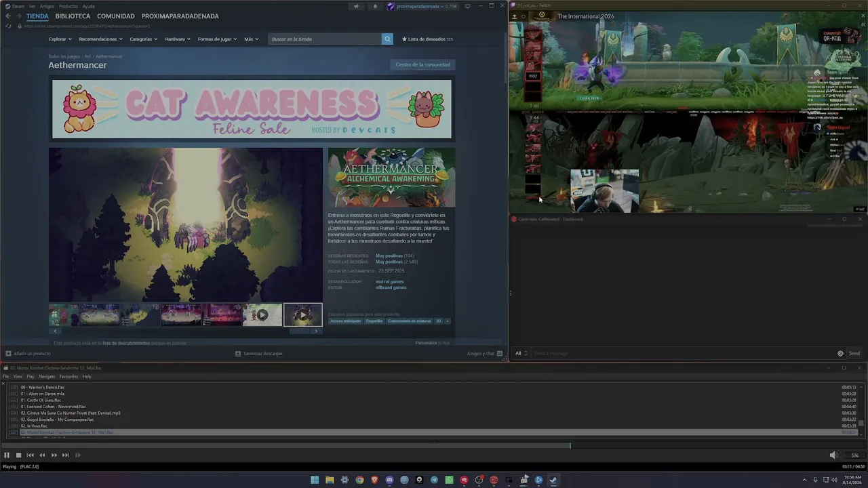This screenshot has width=868, height=488.
Task: Go back in the Steam store navigation
Action: click(x=8, y=16)
